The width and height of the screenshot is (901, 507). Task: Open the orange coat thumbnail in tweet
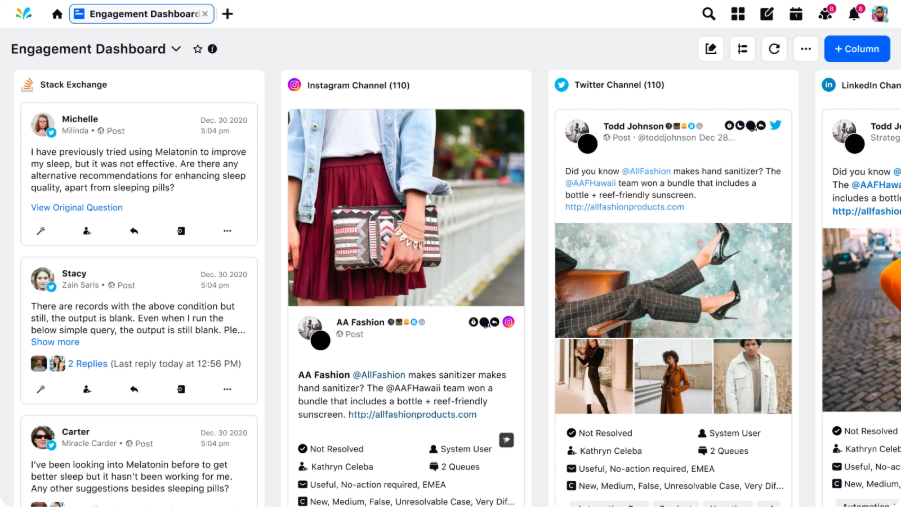coord(673,377)
